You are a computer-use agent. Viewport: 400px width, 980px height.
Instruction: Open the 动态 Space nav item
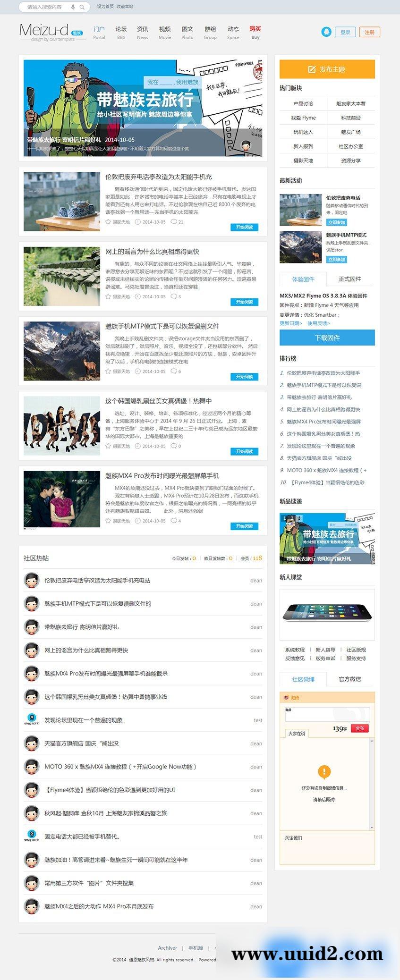(x=233, y=33)
